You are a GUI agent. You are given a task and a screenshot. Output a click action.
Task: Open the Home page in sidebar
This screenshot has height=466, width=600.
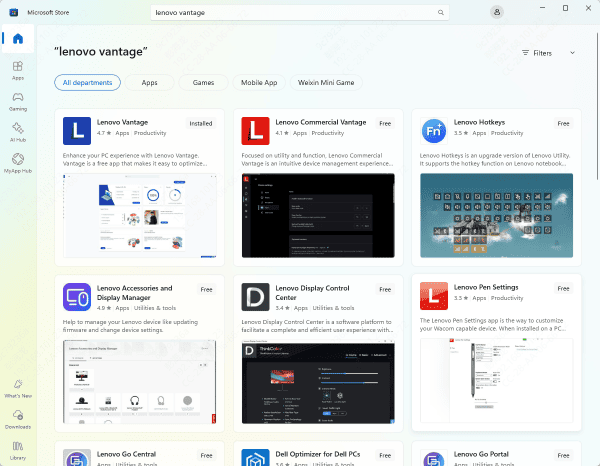click(x=18, y=39)
